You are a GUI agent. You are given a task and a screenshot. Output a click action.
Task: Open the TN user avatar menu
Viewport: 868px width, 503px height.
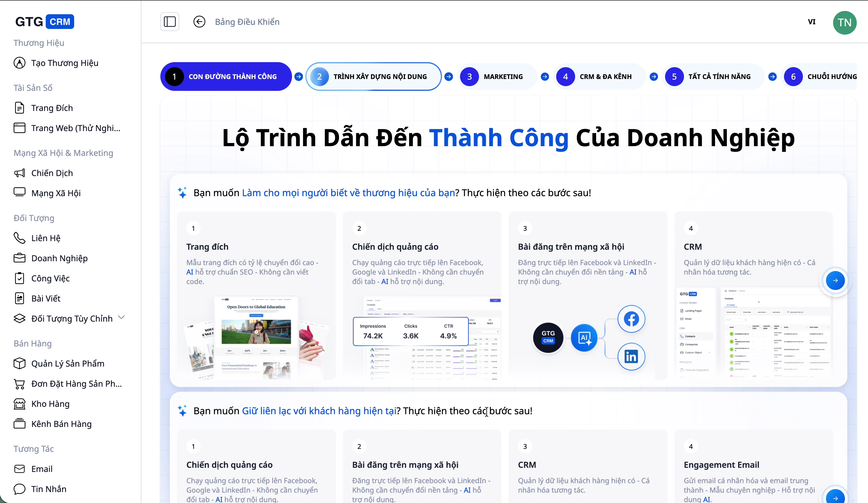(x=844, y=22)
